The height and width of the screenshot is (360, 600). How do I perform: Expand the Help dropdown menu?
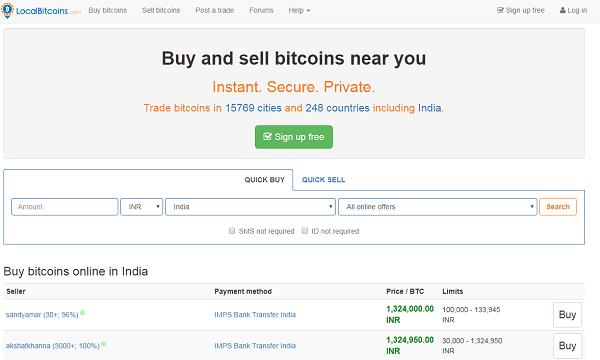[x=299, y=10]
